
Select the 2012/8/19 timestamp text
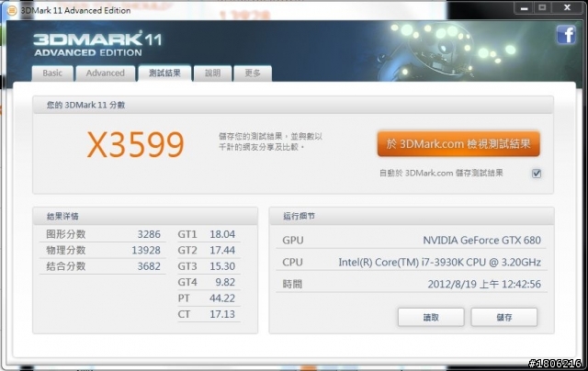coord(484,284)
